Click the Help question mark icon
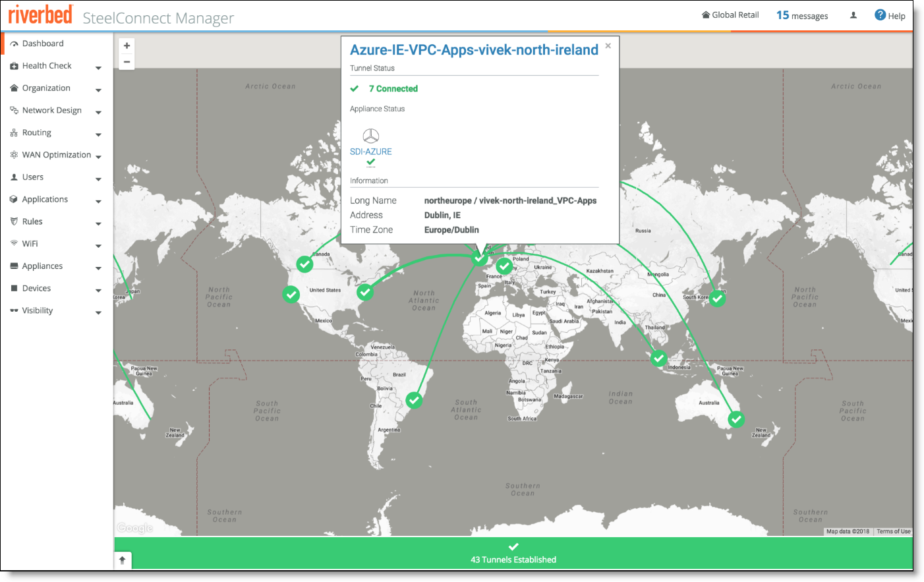 (880, 15)
